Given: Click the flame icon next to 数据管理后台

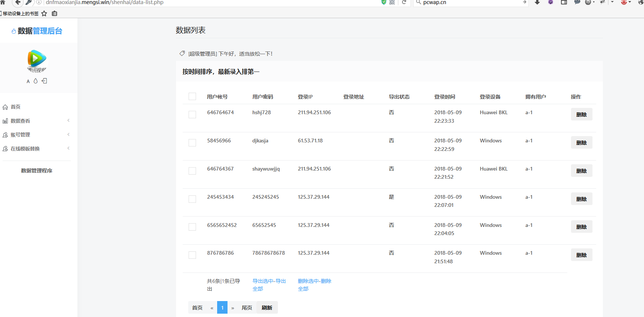Looking at the screenshot, I should click(14, 31).
